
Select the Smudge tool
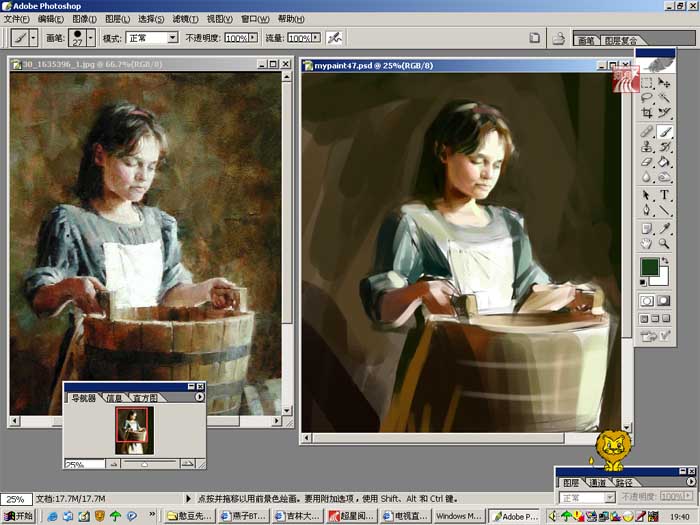(x=664, y=177)
